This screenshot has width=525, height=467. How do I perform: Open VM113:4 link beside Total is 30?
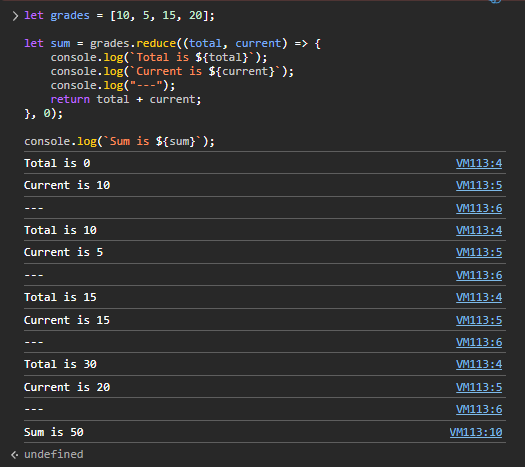[x=479, y=364]
